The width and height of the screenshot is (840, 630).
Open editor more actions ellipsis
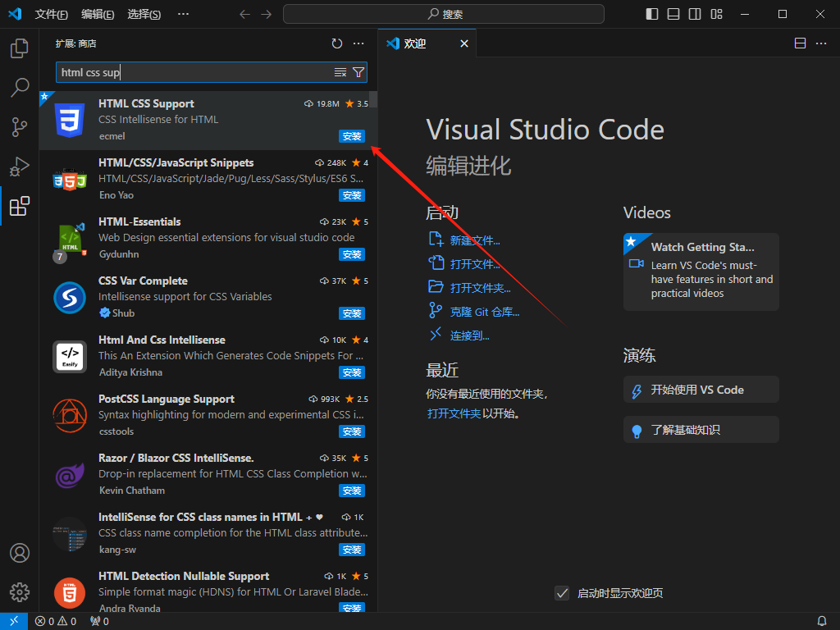[821, 43]
